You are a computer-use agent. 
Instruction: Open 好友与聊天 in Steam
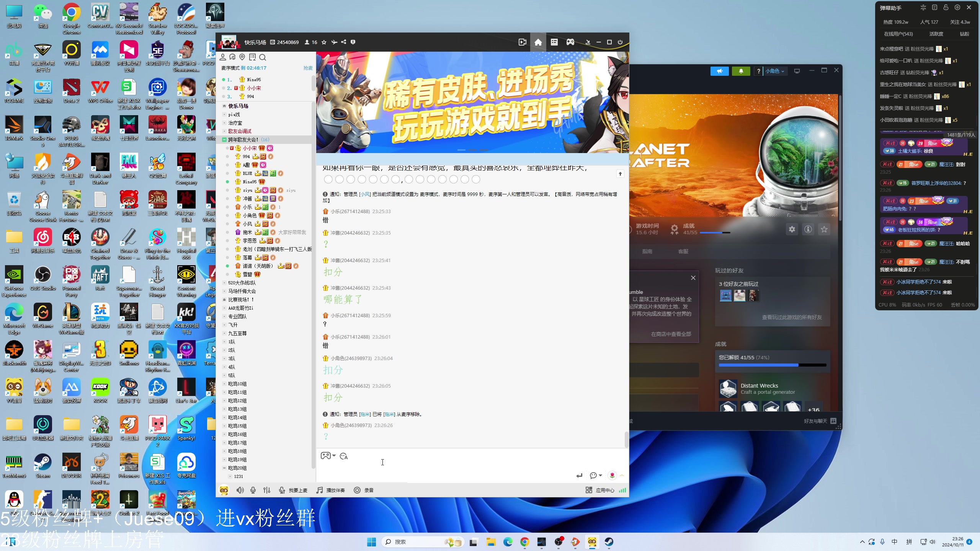pyautogui.click(x=820, y=421)
